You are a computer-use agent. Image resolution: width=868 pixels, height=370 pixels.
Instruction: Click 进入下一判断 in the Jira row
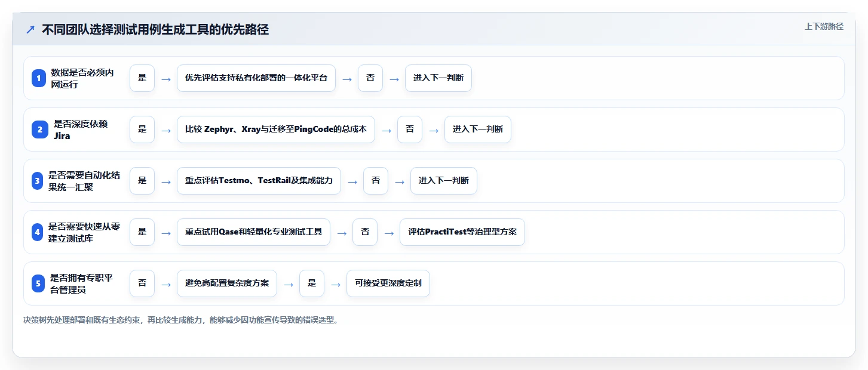coord(478,129)
